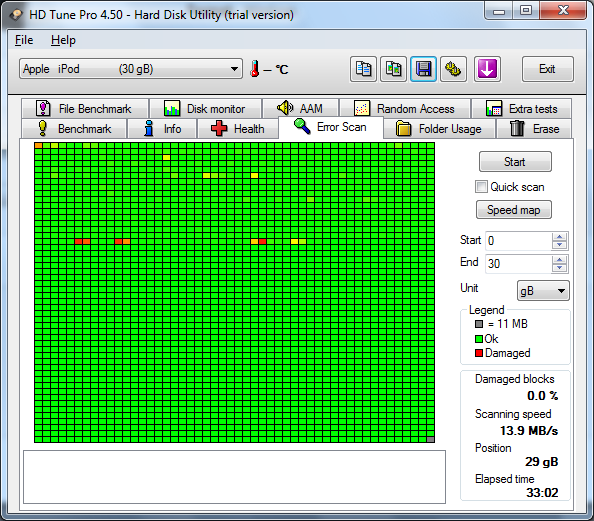Click the copy info to clipboard icon

[x=363, y=69]
